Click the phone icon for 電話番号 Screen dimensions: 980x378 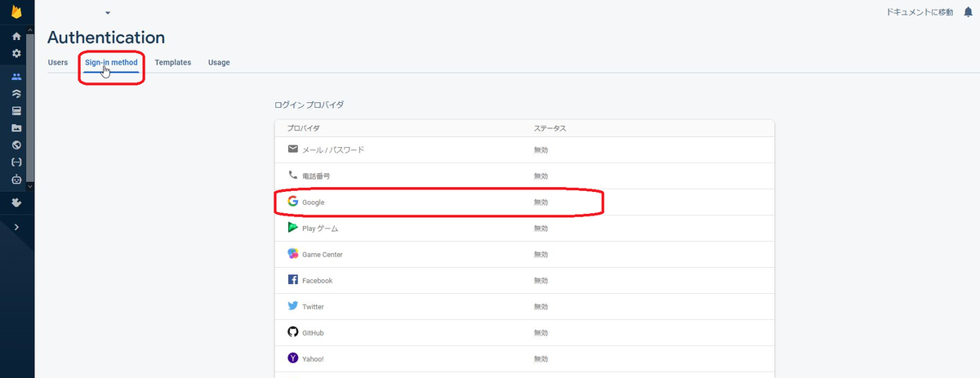293,176
